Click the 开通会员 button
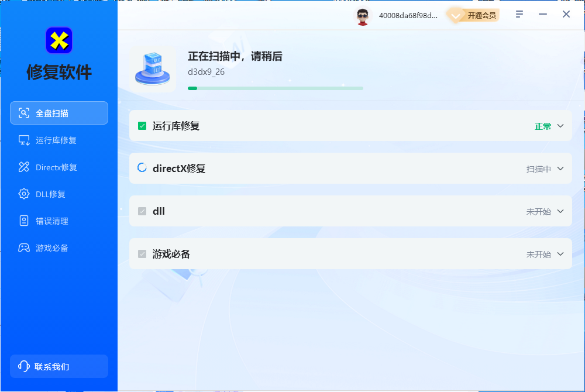This screenshot has height=392, width=585. pyautogui.click(x=473, y=15)
